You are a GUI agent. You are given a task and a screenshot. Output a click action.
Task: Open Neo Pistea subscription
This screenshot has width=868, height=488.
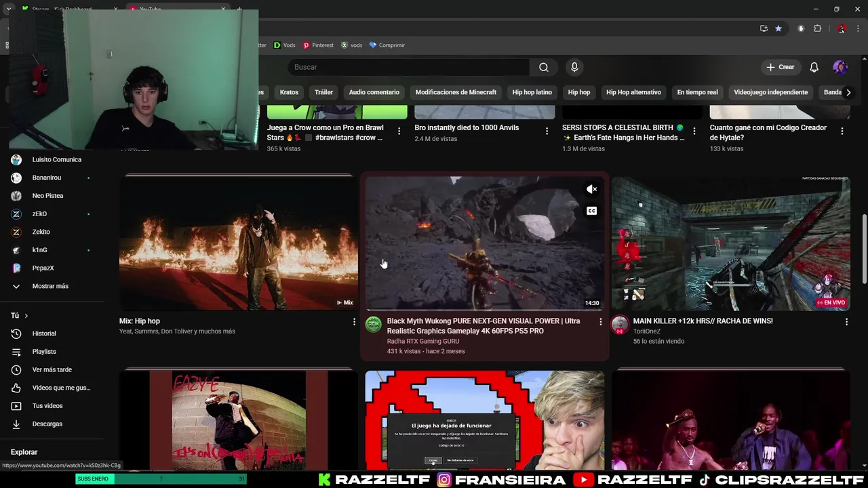pyautogui.click(x=52, y=196)
